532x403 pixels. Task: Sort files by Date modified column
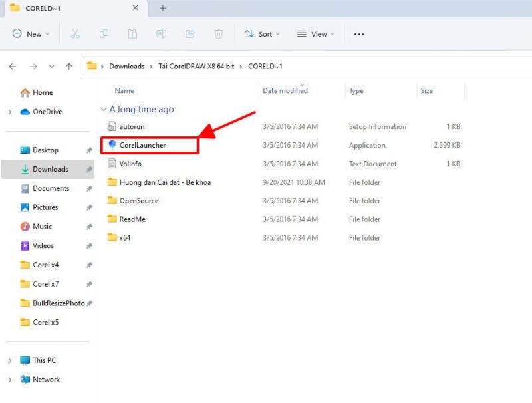coord(285,91)
